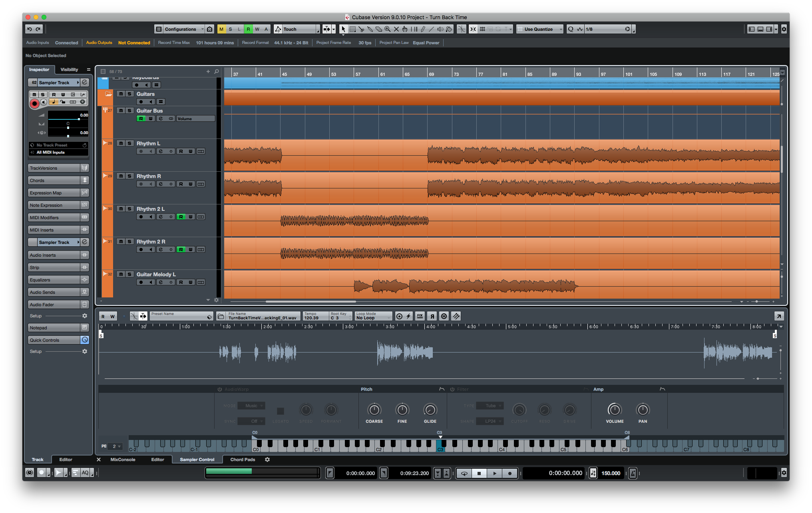Mute the Rhythm L track
Screen dimensions: 812x513
click(x=121, y=143)
